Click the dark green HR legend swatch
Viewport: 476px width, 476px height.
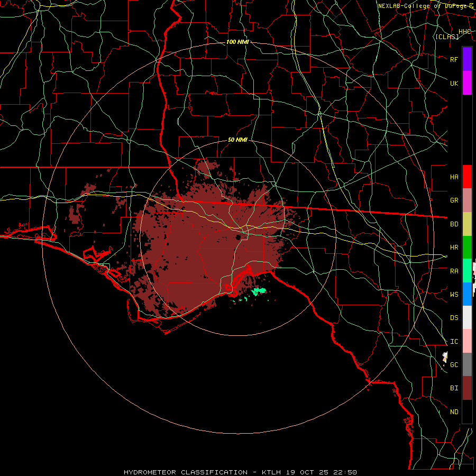point(467,247)
